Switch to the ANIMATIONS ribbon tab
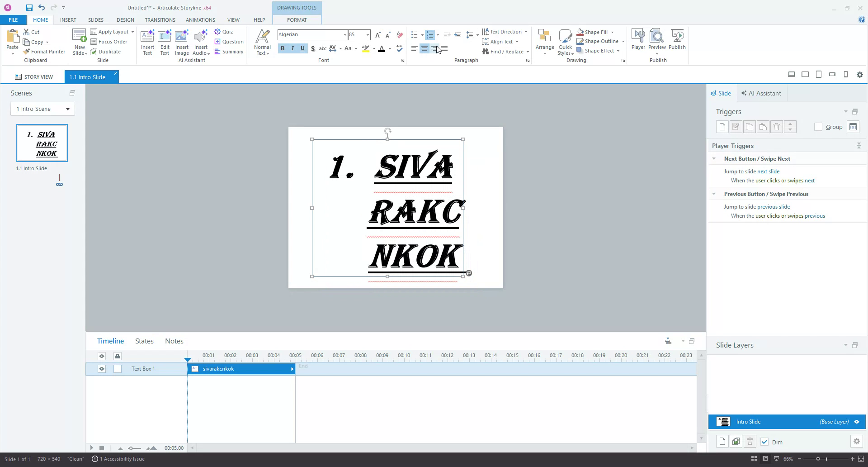This screenshot has height=467, width=868. coord(200,20)
